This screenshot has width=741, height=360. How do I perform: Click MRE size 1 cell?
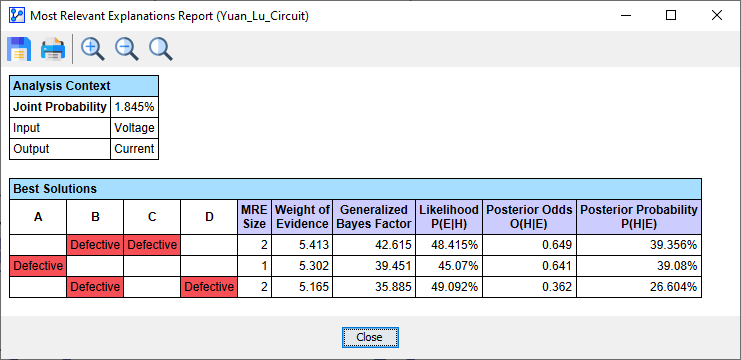[255, 266]
